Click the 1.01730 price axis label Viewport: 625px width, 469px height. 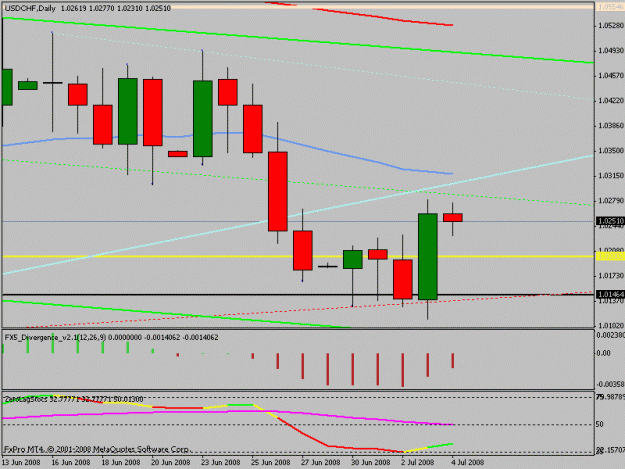pyautogui.click(x=611, y=276)
